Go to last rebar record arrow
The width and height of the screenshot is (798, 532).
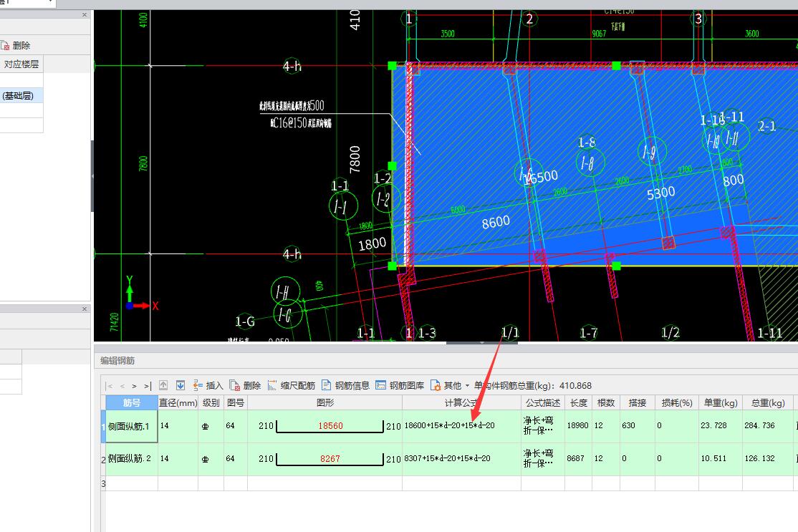click(148, 386)
